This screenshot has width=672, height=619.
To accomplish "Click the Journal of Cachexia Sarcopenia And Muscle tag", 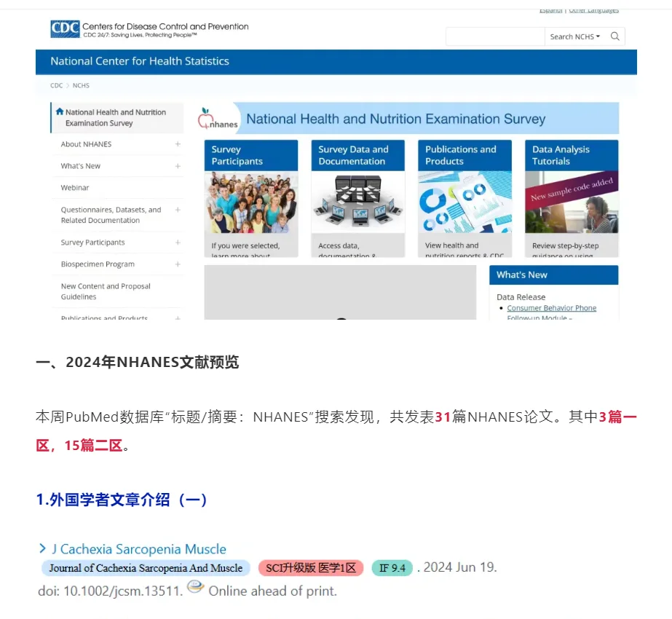I will (146, 568).
